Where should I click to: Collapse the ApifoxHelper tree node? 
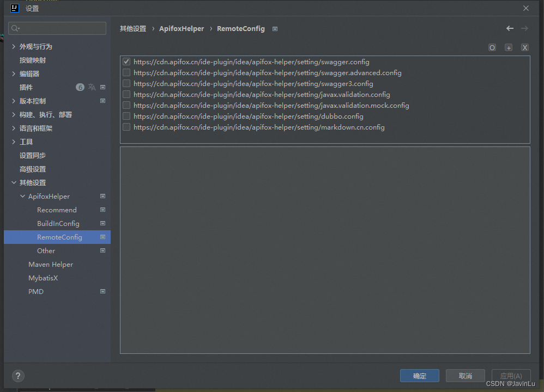[22, 196]
